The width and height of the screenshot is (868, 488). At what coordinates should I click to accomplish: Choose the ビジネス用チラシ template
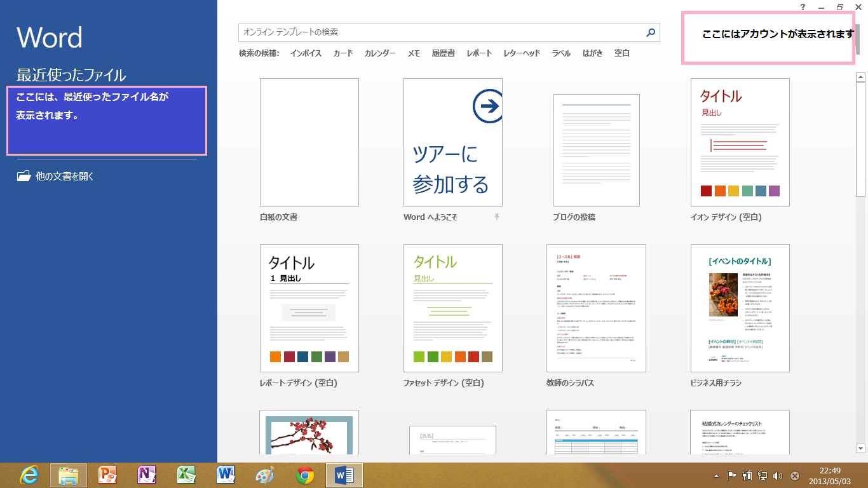[740, 308]
